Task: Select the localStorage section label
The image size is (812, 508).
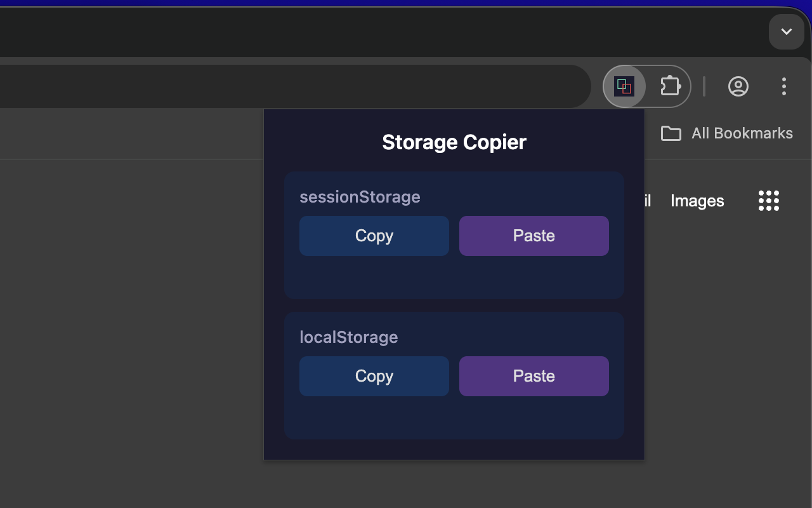Action: tap(349, 337)
